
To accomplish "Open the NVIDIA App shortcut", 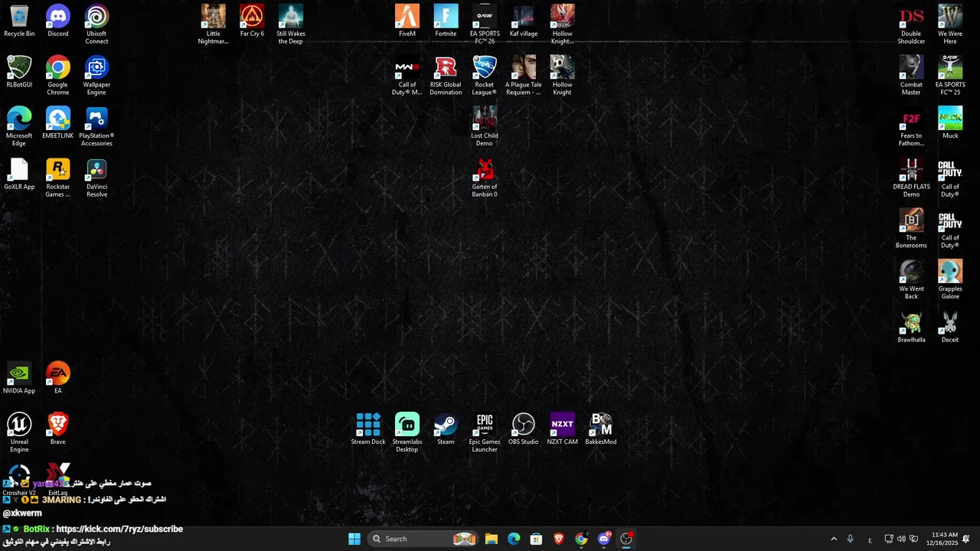I will pyautogui.click(x=19, y=378).
